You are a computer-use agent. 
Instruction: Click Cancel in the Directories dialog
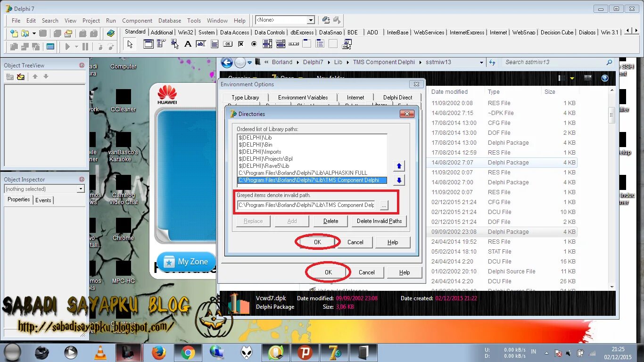(355, 242)
